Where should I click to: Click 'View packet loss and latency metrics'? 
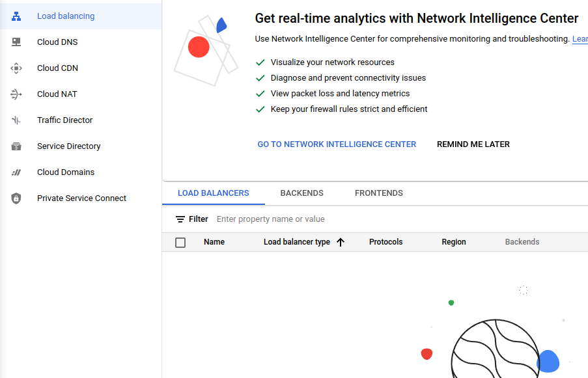pos(340,94)
